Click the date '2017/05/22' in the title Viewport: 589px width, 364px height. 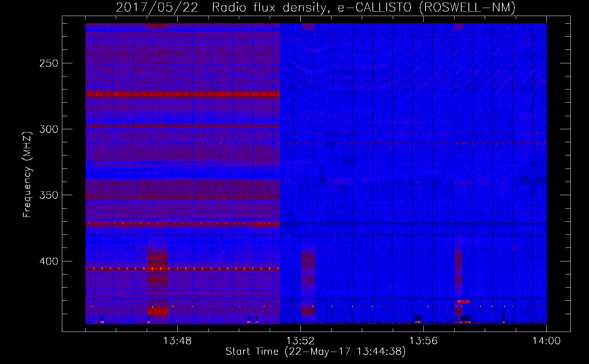[157, 7]
